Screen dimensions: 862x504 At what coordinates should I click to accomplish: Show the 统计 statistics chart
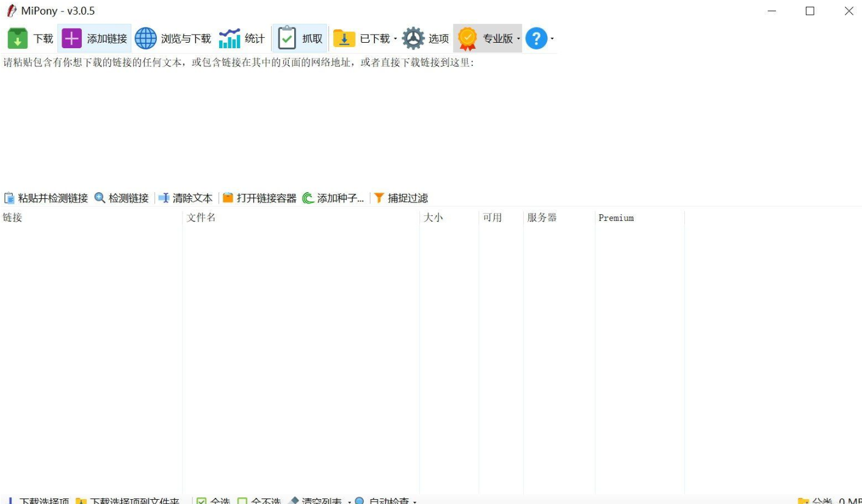(242, 38)
